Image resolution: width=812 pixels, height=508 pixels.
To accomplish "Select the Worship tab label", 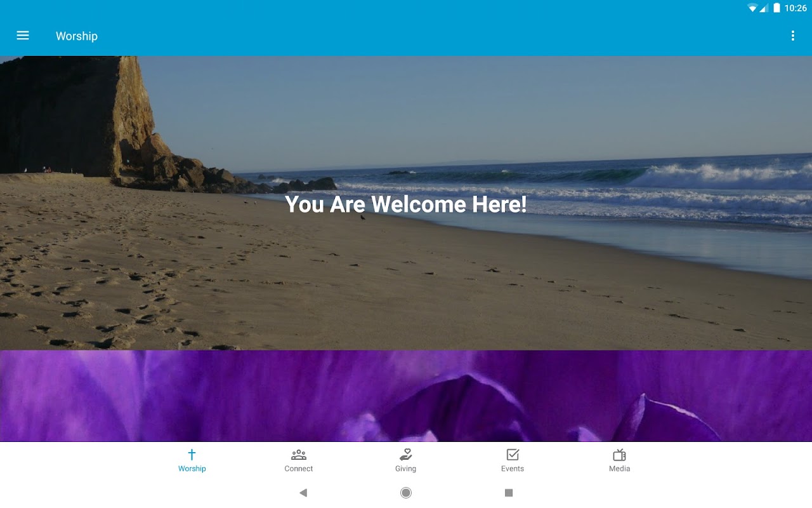I will click(192, 469).
